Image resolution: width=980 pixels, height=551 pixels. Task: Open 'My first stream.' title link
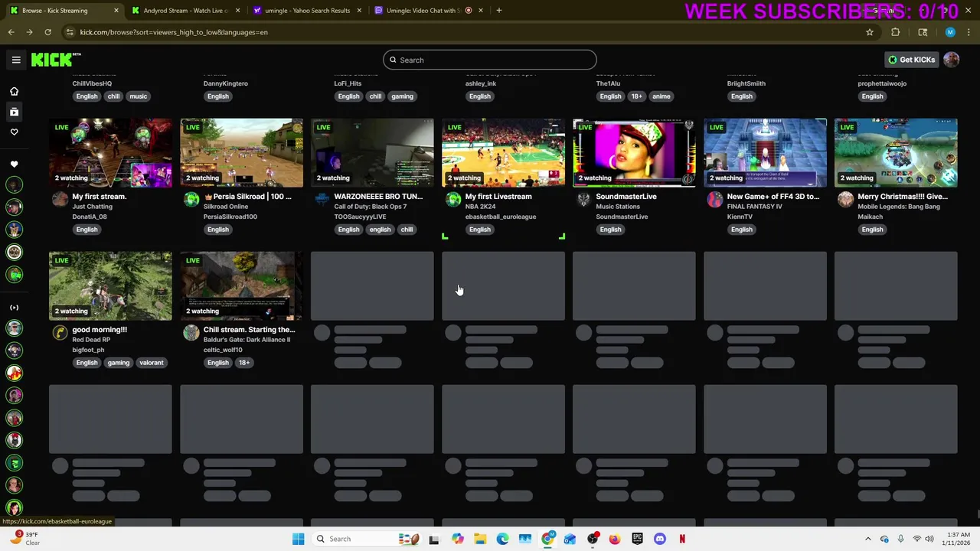pos(99,197)
